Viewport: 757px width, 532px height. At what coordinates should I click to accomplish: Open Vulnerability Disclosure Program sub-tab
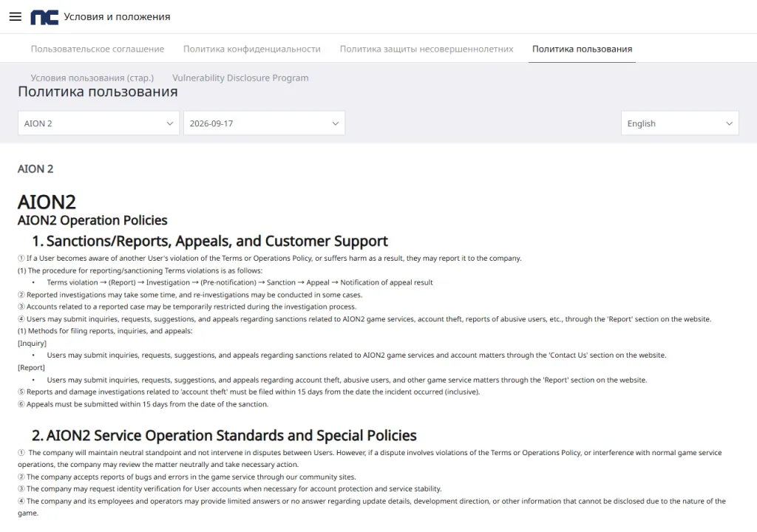pyautogui.click(x=240, y=78)
